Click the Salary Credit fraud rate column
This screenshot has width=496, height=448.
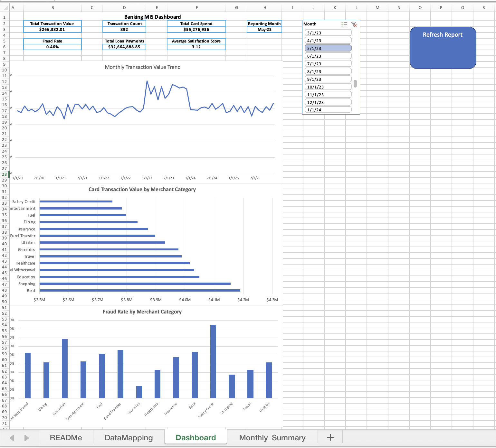pyautogui.click(x=213, y=361)
